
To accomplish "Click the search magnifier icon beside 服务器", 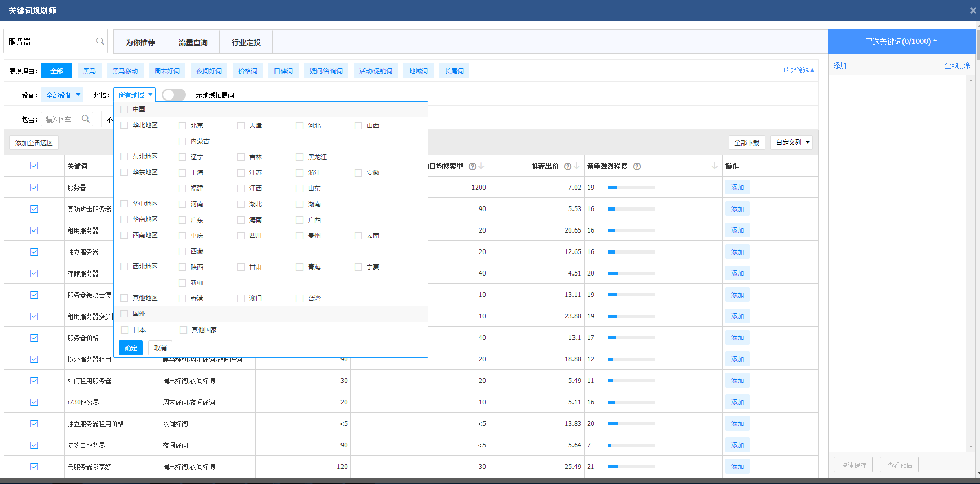I will tap(100, 41).
